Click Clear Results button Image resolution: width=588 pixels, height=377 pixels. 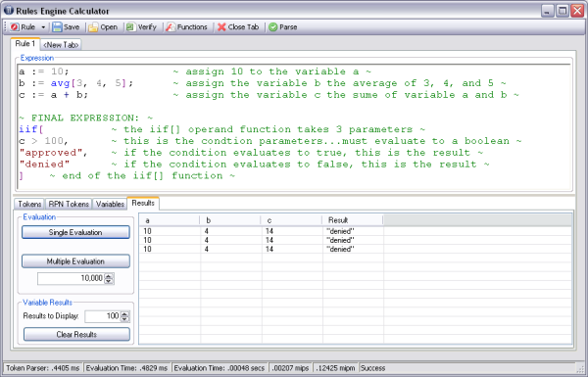pyautogui.click(x=76, y=335)
